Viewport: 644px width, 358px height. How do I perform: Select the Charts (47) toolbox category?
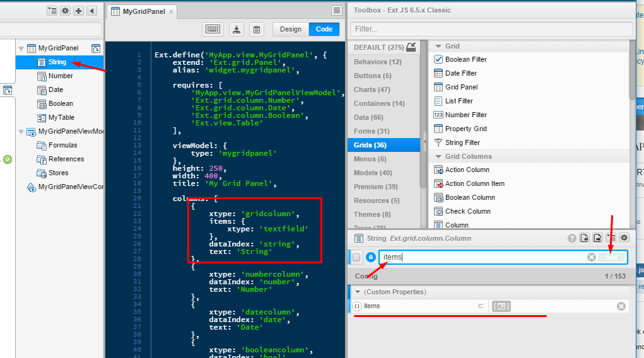click(383, 89)
